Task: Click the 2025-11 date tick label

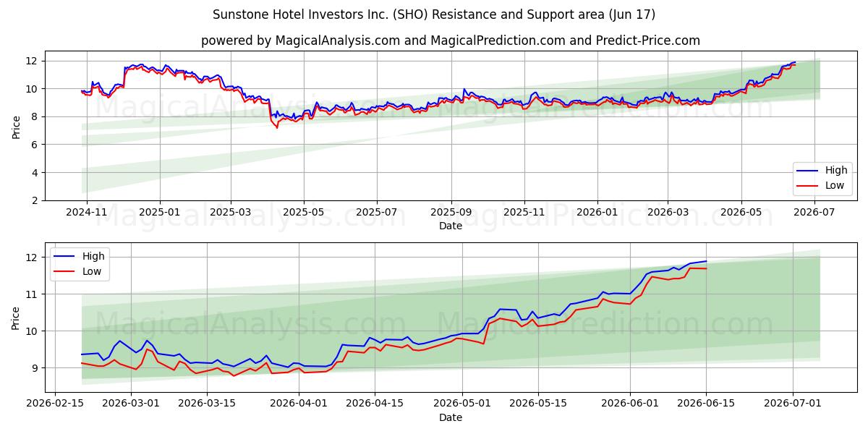Action: (524, 213)
